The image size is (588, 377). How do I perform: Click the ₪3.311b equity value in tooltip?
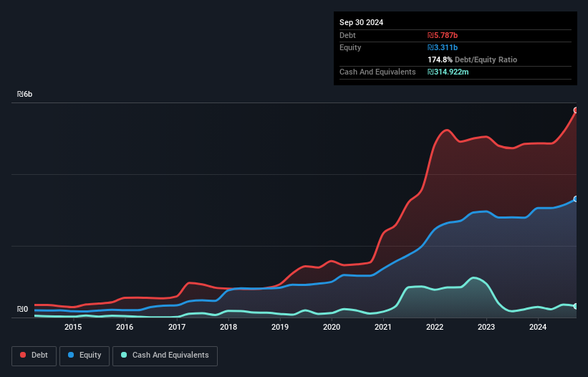point(443,47)
